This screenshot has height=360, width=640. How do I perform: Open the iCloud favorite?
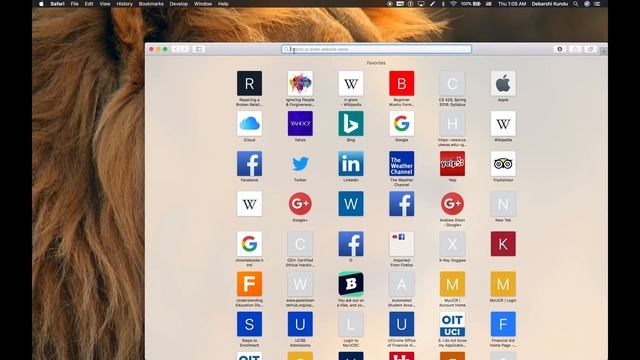249,124
